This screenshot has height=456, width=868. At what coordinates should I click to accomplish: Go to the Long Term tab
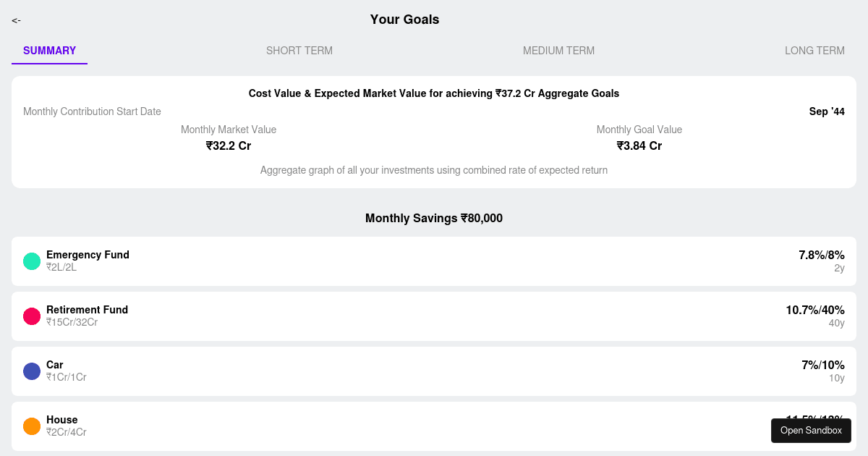coord(814,51)
